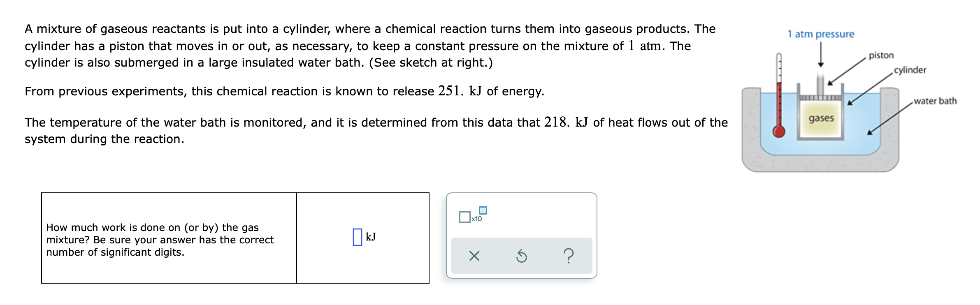Click the kJ unit beside the answer box
The image size is (980, 305).
pyautogui.click(x=371, y=237)
